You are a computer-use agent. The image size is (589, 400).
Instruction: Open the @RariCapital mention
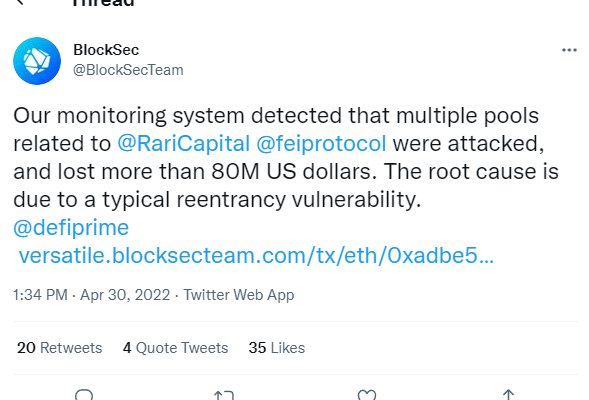click(x=184, y=143)
